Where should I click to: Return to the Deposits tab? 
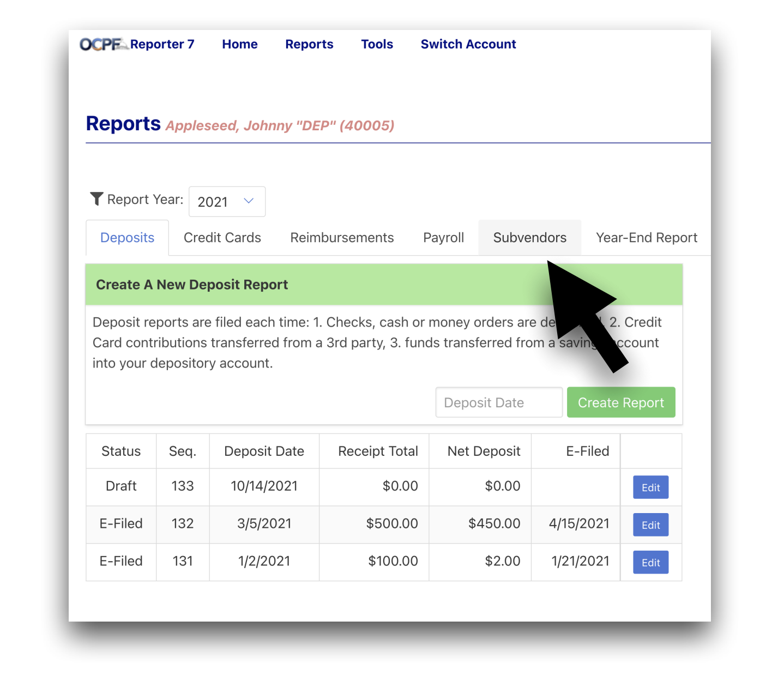(x=127, y=237)
